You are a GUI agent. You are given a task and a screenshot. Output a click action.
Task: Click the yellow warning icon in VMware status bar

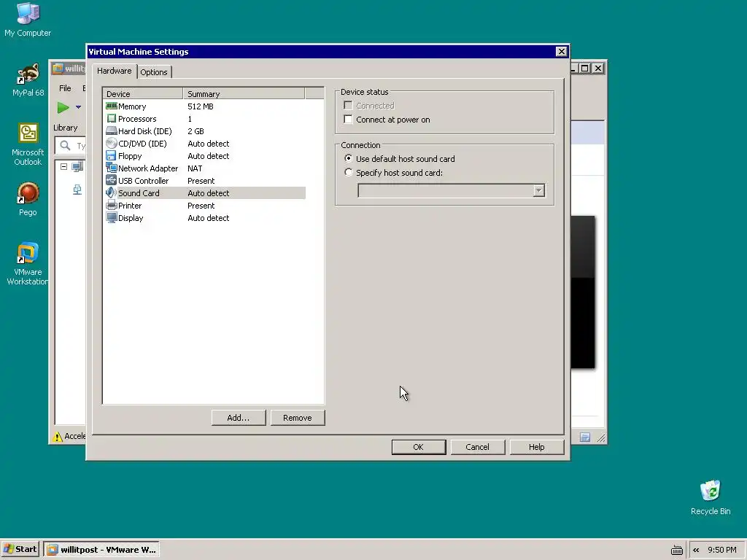(x=58, y=436)
